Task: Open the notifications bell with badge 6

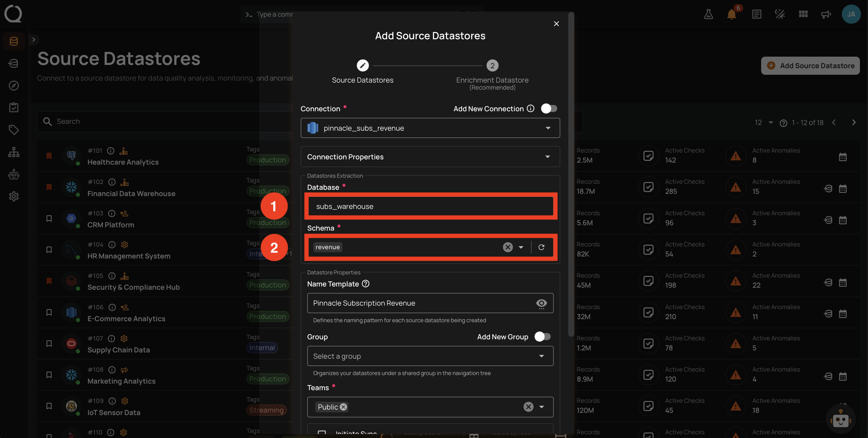Action: [732, 14]
